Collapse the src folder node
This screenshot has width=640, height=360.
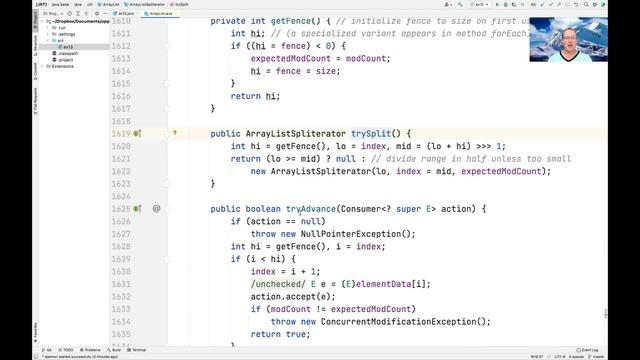pos(48,40)
